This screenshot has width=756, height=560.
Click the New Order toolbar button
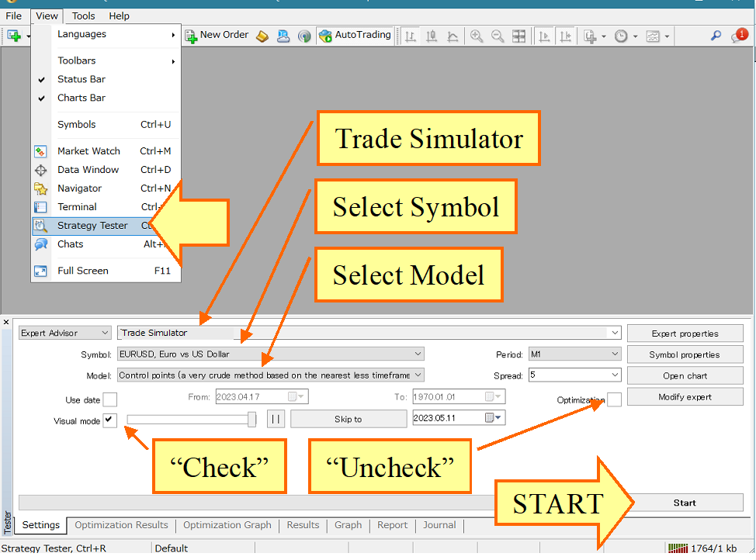[x=217, y=35]
